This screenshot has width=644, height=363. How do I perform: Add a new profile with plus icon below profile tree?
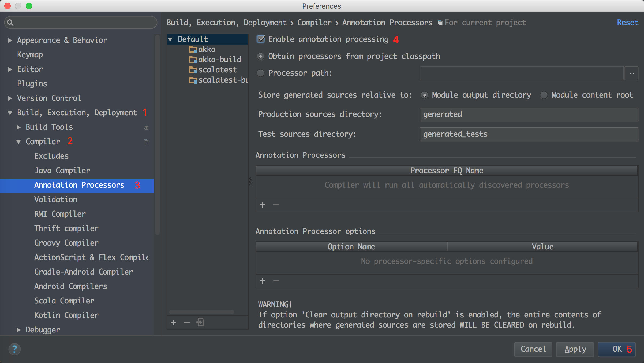coord(174,322)
